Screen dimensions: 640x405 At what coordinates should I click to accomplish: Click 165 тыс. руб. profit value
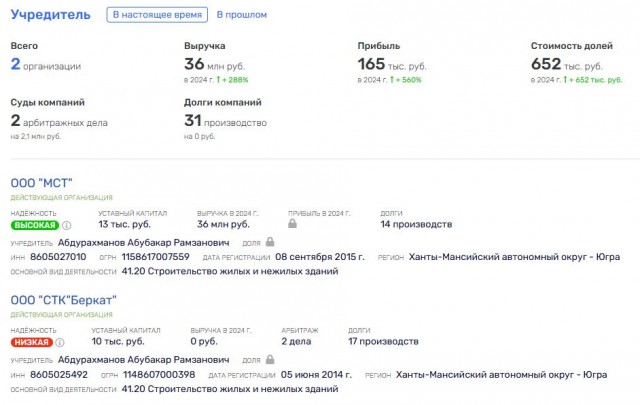[x=392, y=65]
